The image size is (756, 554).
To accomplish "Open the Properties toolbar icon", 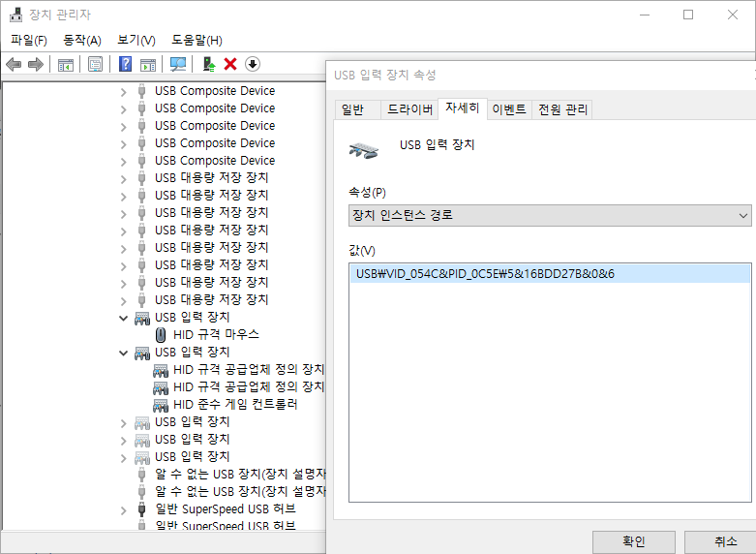I will click(x=96, y=64).
